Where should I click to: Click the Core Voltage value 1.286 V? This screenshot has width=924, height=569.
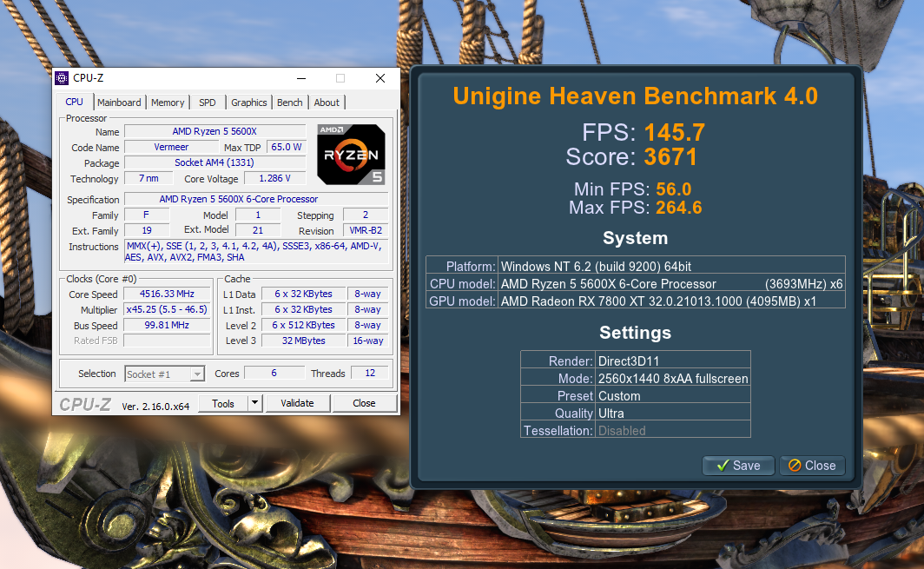pyautogui.click(x=274, y=178)
